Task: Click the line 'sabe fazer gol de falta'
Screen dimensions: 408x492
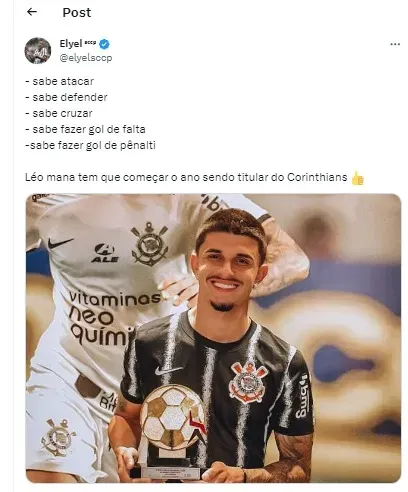Action: [85, 129]
